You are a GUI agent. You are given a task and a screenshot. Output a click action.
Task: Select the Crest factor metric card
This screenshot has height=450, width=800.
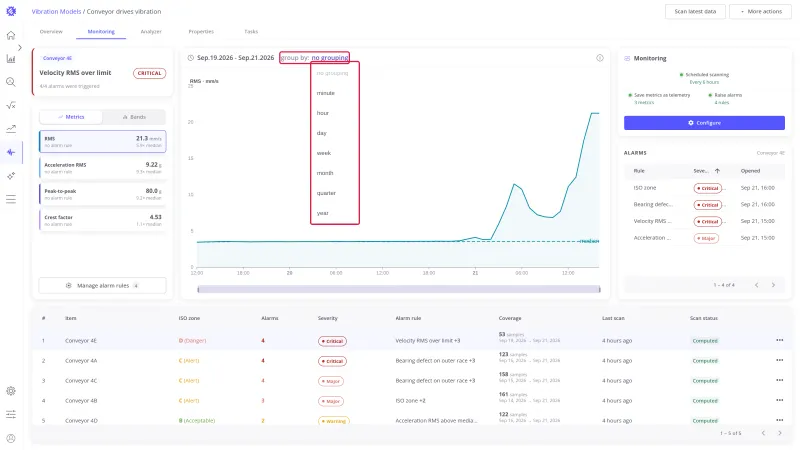pos(103,220)
